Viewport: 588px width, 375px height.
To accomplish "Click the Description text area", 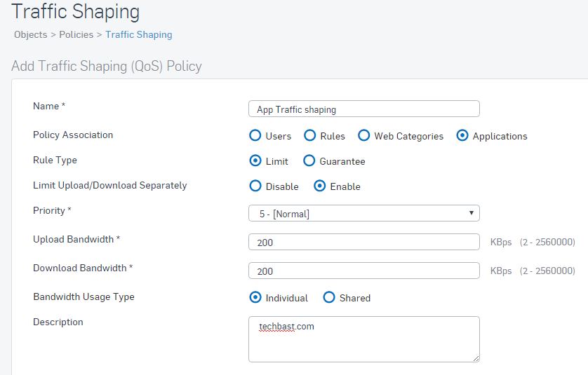I will (x=363, y=339).
